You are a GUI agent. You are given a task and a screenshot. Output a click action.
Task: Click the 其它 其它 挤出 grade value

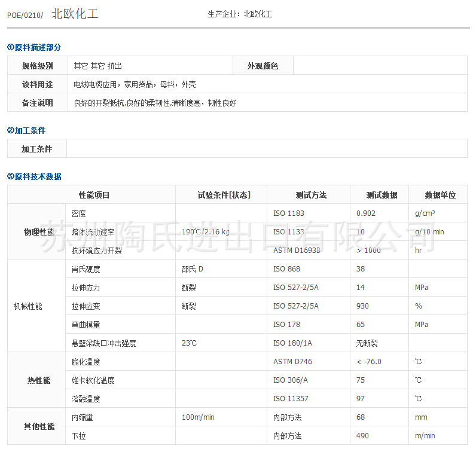pyautogui.click(x=97, y=66)
